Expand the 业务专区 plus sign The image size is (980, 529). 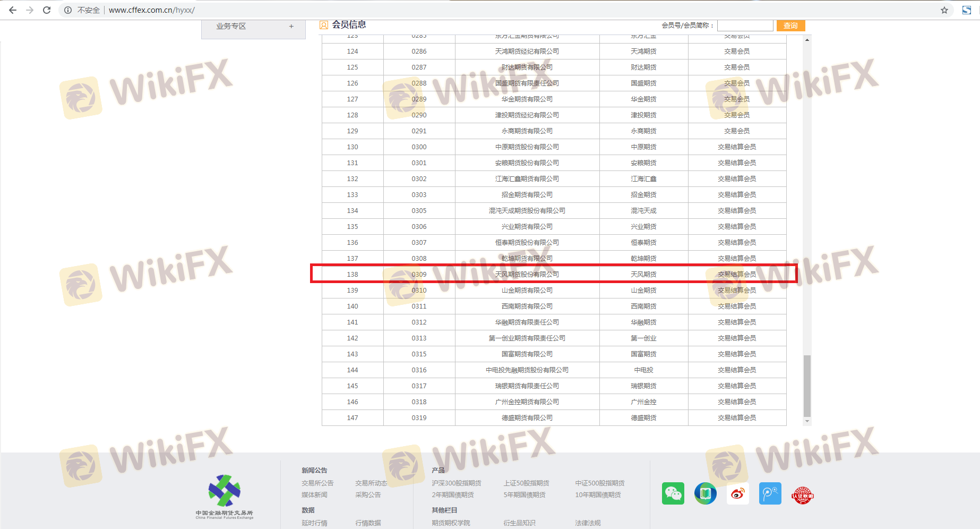291,26
